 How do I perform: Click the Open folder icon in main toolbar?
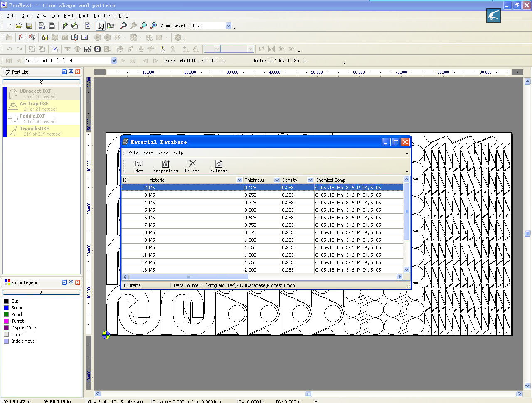click(19, 26)
